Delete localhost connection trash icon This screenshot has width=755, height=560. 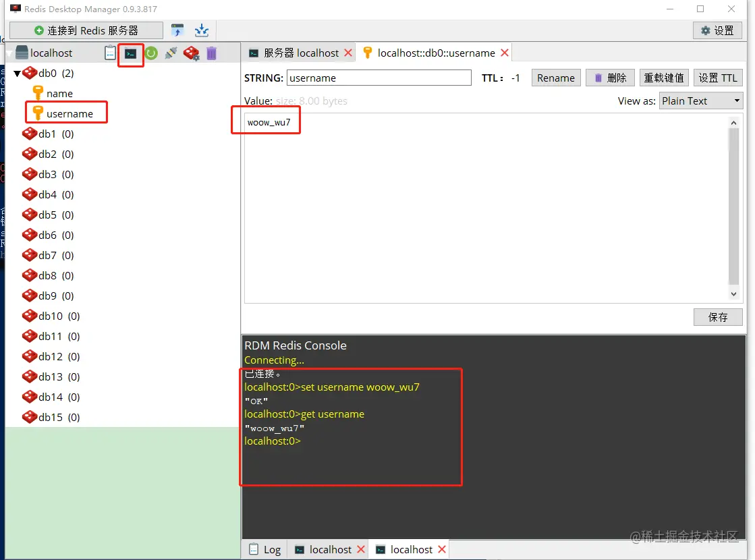pyautogui.click(x=211, y=53)
